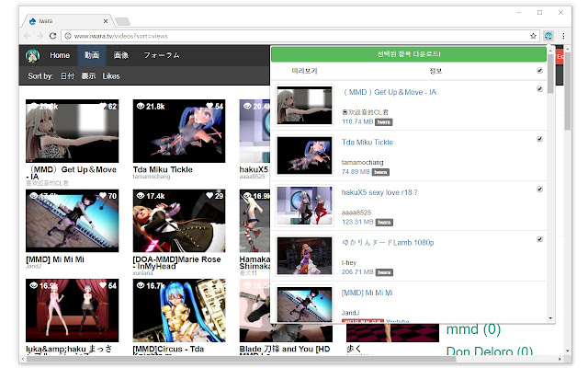The image size is (588, 368).
Task: Open Get Up&Move - IA link in popup
Action: click(390, 92)
